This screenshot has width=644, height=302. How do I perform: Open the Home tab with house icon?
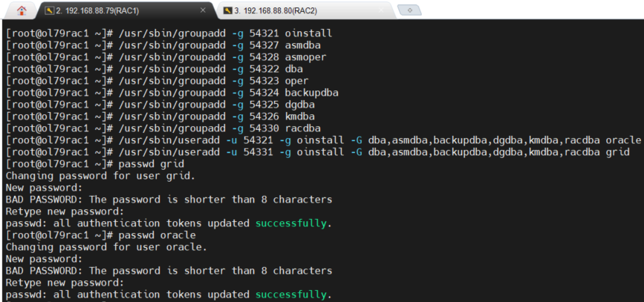(x=22, y=10)
